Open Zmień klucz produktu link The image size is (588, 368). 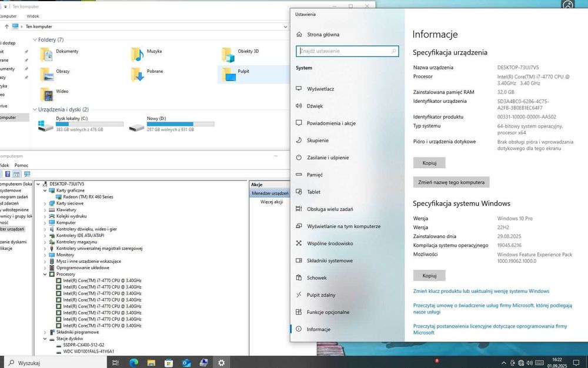coord(481,291)
